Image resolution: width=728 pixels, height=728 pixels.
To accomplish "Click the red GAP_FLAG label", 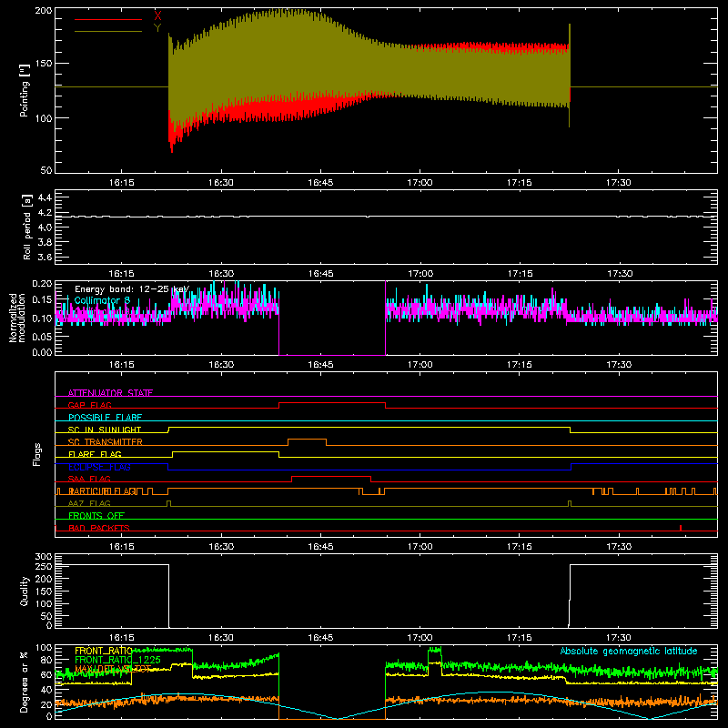I will point(89,405).
